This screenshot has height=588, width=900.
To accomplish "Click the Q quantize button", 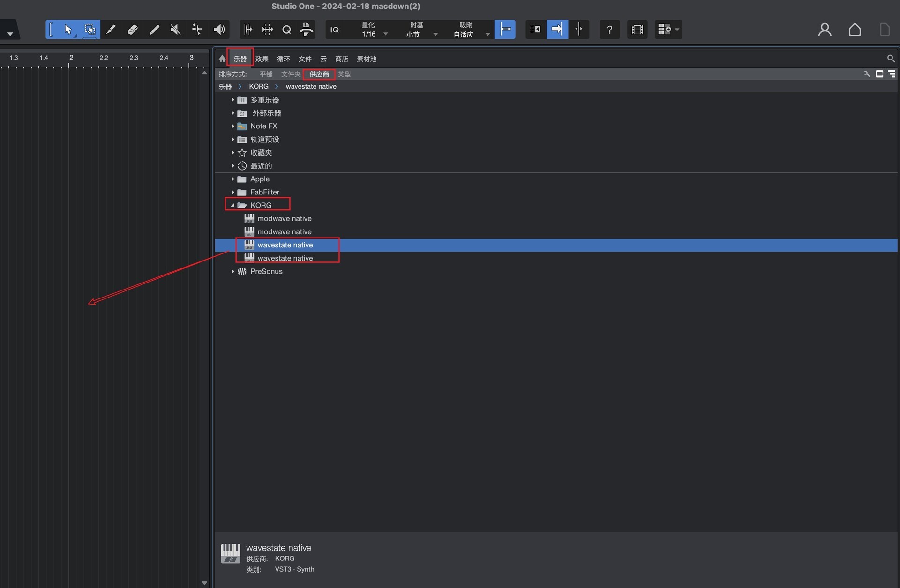I will tap(286, 30).
